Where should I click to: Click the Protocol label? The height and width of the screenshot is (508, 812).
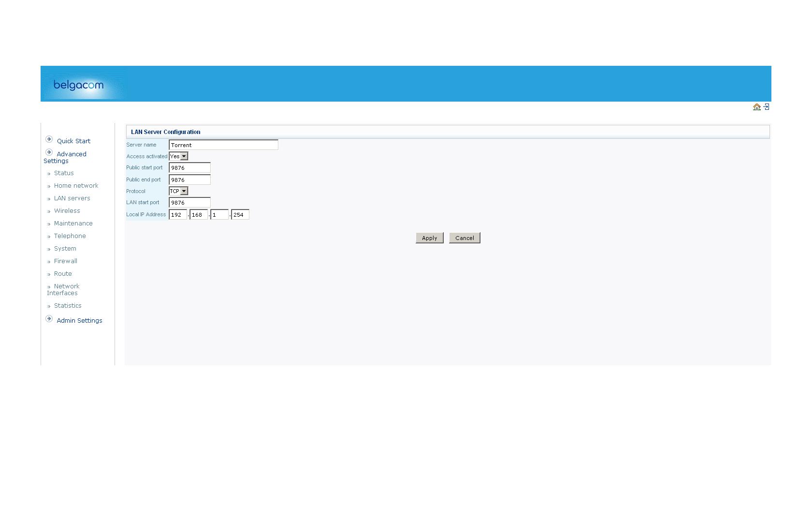click(136, 191)
